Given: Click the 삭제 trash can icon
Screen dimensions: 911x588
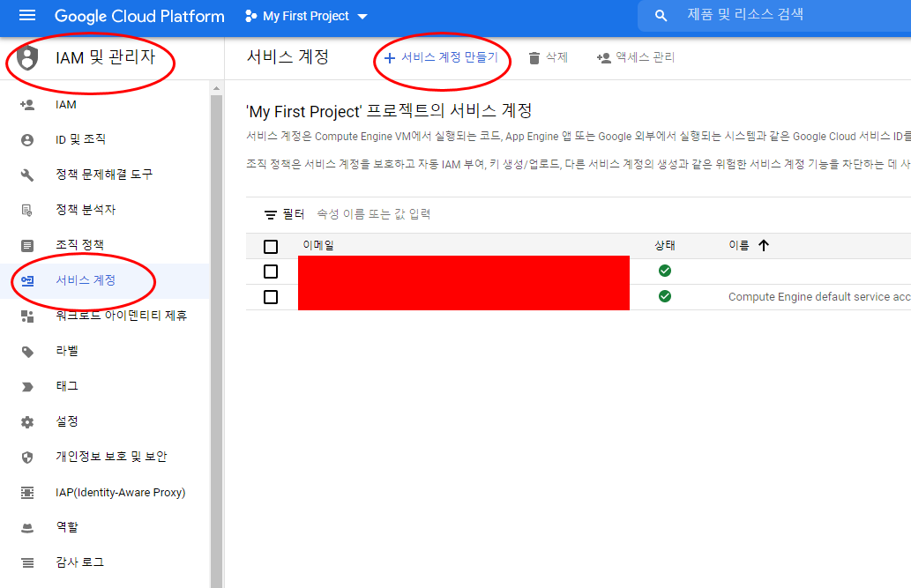Looking at the screenshot, I should click(534, 58).
